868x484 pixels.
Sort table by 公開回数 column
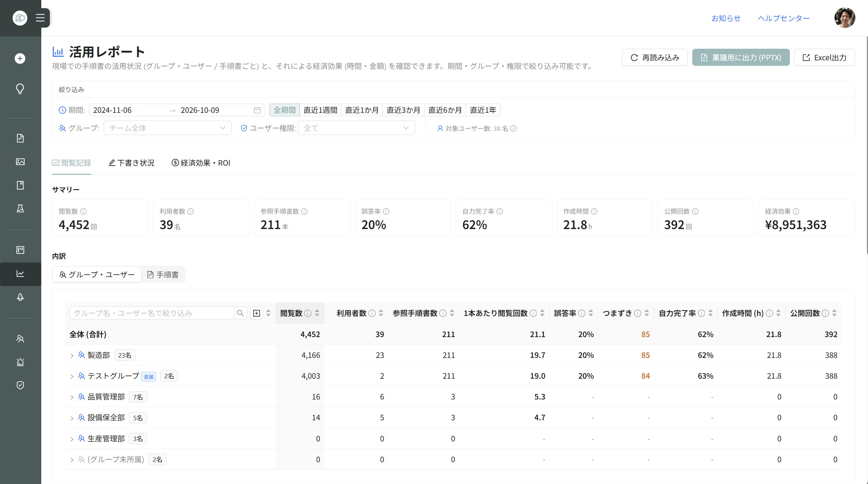click(834, 313)
